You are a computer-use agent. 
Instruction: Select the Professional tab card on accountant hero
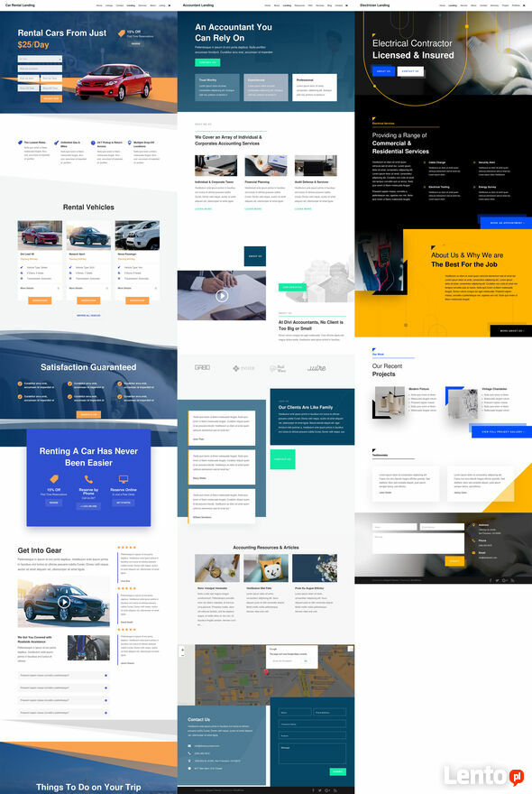(315, 88)
